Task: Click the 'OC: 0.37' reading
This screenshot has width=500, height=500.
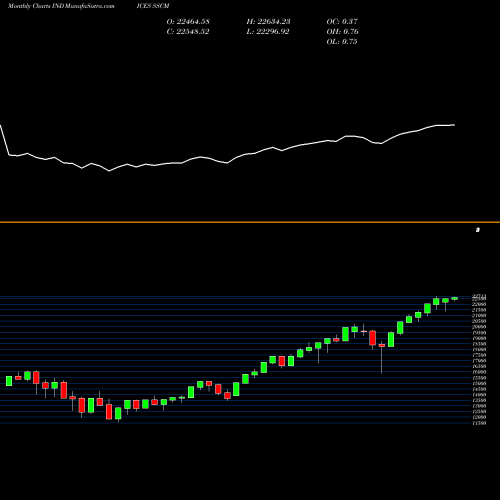Action: click(342, 22)
